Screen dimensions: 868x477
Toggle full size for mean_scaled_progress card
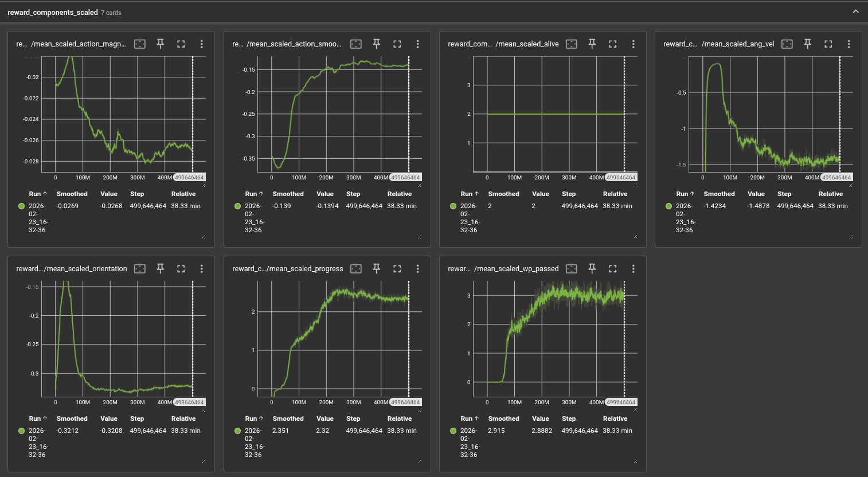tap(397, 269)
